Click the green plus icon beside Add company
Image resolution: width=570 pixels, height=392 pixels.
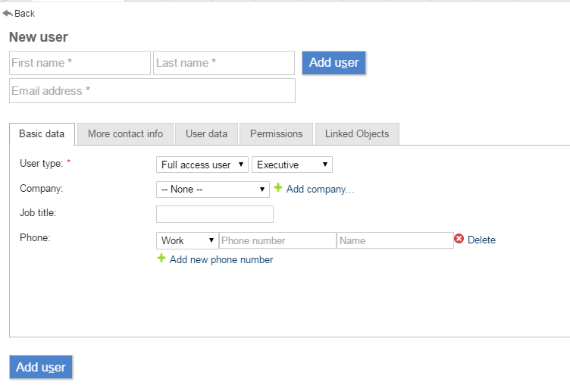277,188
